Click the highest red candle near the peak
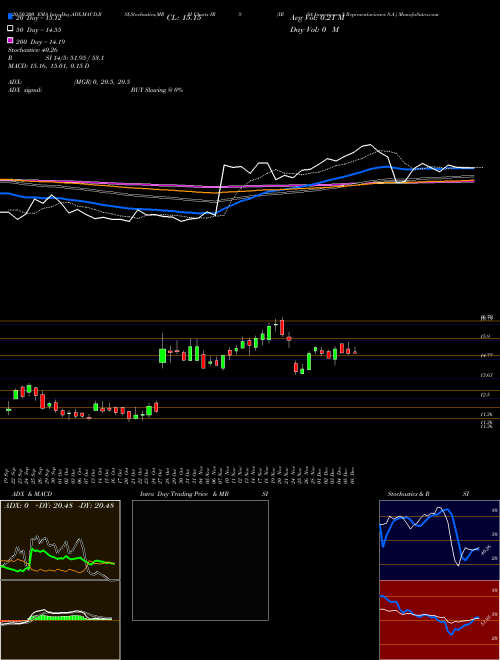500x660 pixels. (x=282, y=327)
